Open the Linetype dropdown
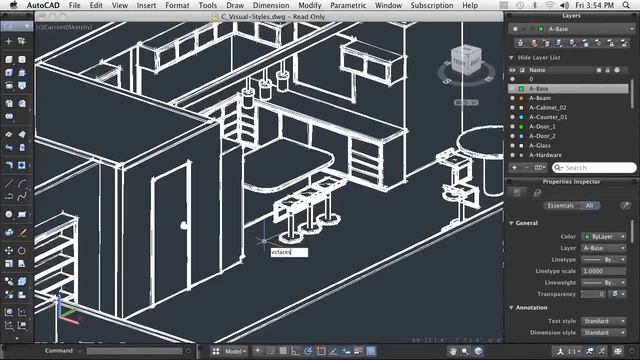This screenshot has height=360, width=640. click(x=604, y=260)
